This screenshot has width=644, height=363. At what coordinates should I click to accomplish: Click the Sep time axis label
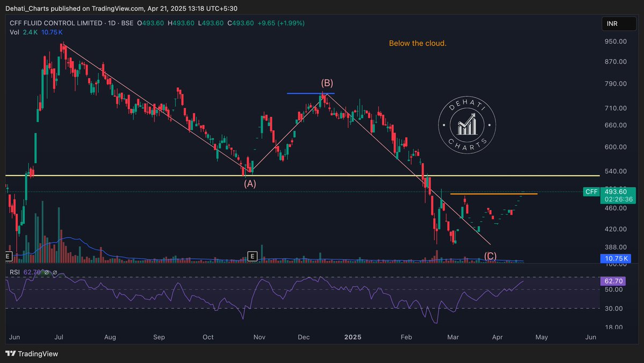[x=159, y=337]
